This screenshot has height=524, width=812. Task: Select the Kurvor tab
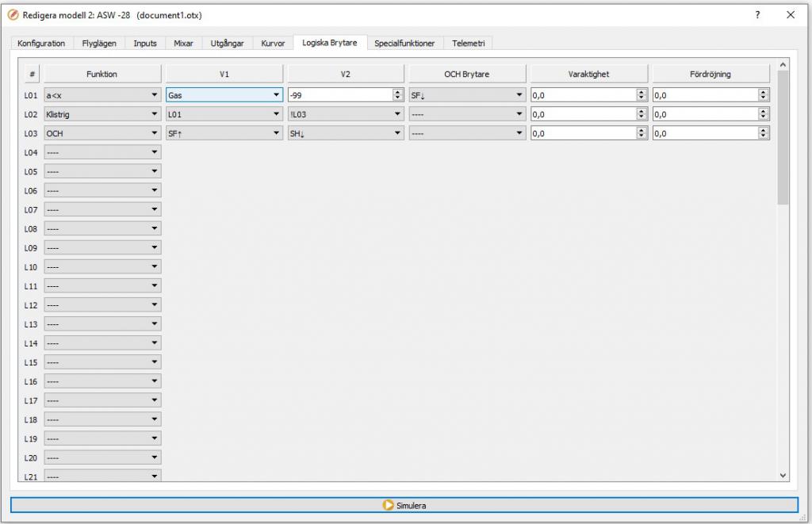coord(273,44)
